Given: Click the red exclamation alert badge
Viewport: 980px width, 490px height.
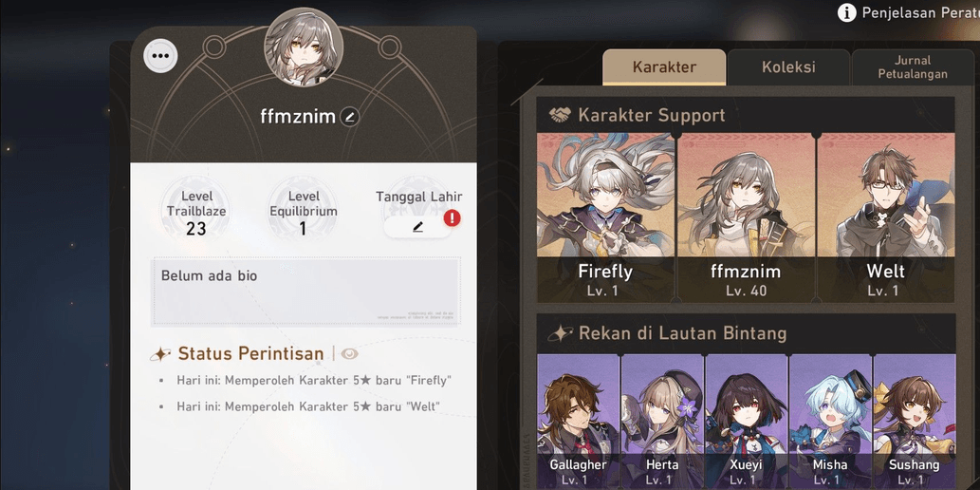Looking at the screenshot, I should tap(452, 217).
